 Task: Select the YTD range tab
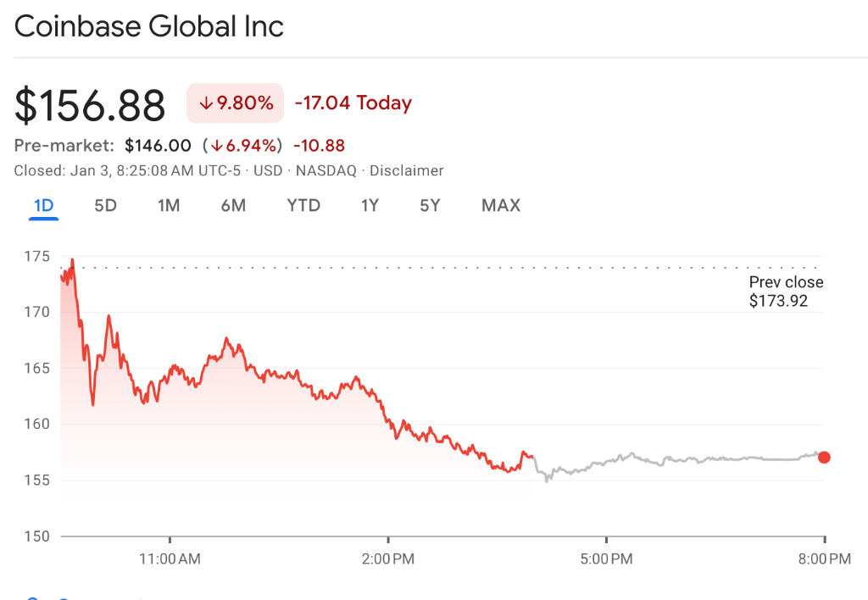click(x=303, y=205)
